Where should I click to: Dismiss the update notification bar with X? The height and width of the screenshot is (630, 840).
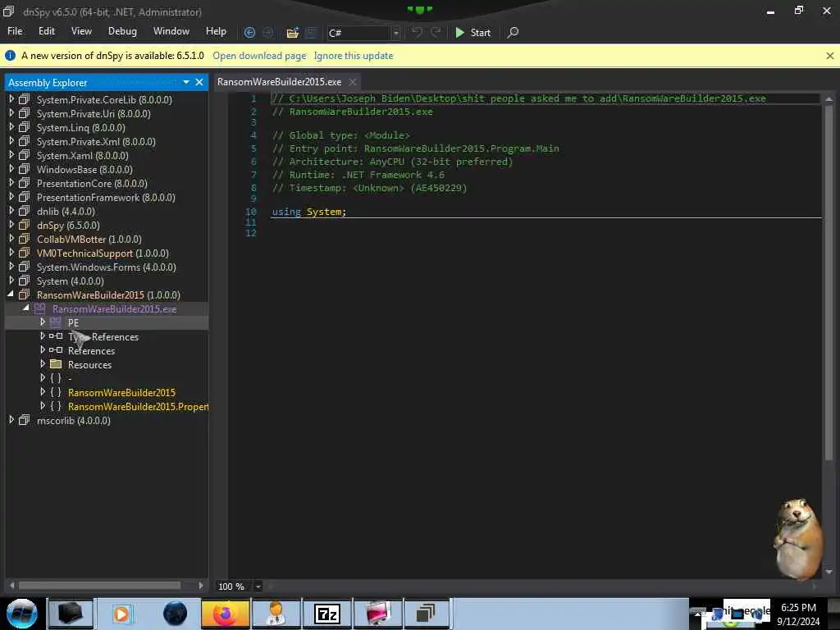pos(830,55)
